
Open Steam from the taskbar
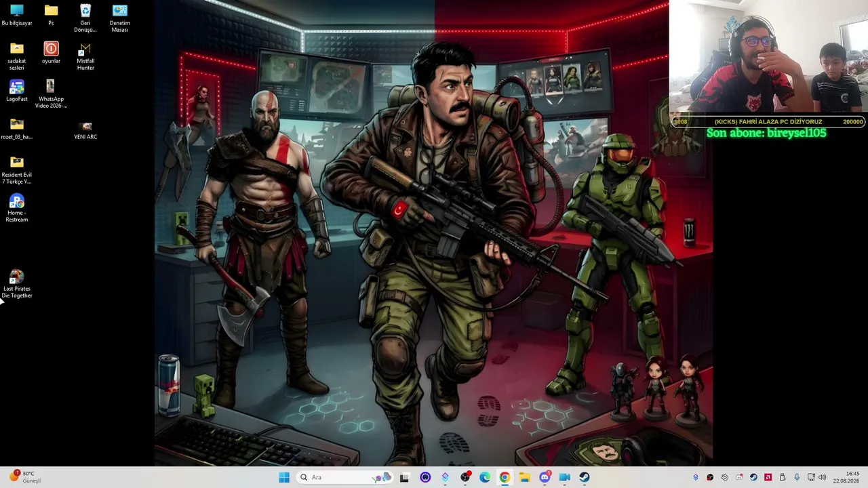click(x=585, y=477)
